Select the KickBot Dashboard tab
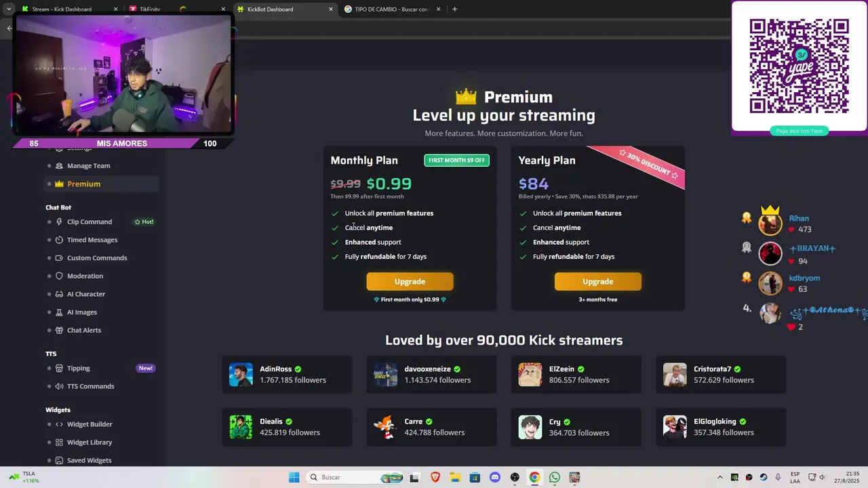Image resolution: width=868 pixels, height=488 pixels. pyautogui.click(x=285, y=9)
